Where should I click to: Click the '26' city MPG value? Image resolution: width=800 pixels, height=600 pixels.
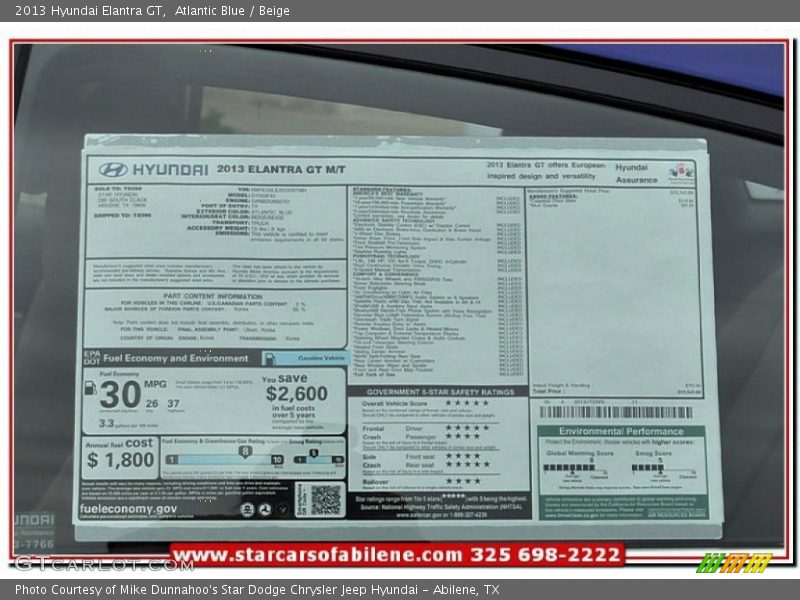pos(152,404)
